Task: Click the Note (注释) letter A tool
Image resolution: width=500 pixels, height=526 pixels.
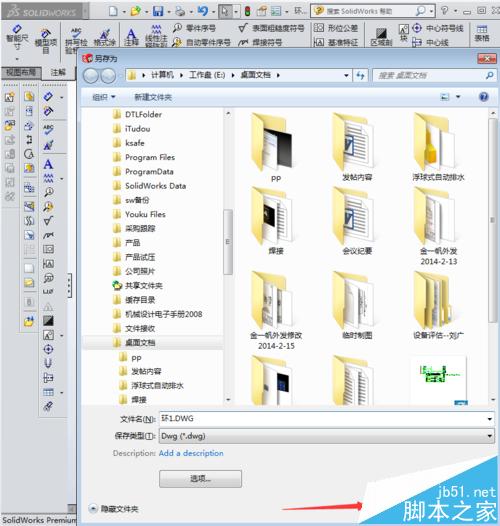Action: pos(131,37)
